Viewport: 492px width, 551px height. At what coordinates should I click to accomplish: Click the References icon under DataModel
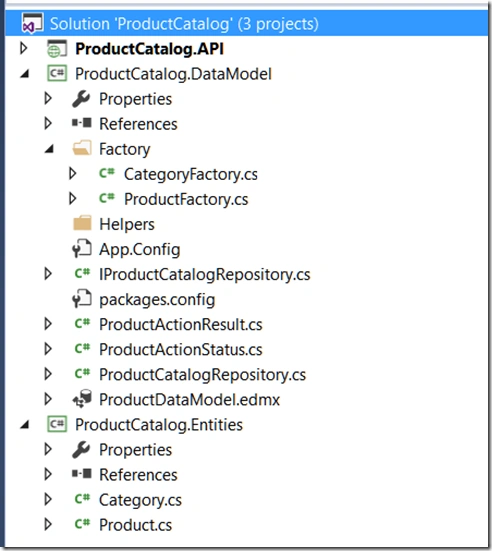(x=82, y=123)
